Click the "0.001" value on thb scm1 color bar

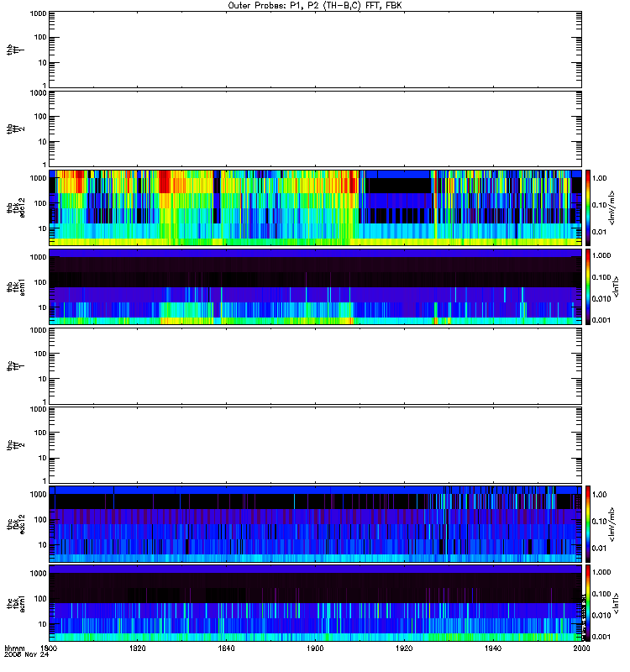(x=601, y=320)
